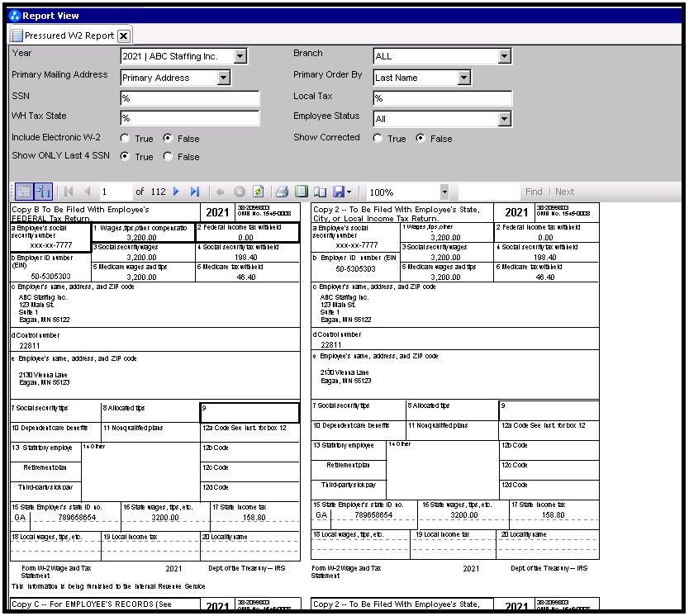Close the Pressured W2 Report tab

point(123,36)
